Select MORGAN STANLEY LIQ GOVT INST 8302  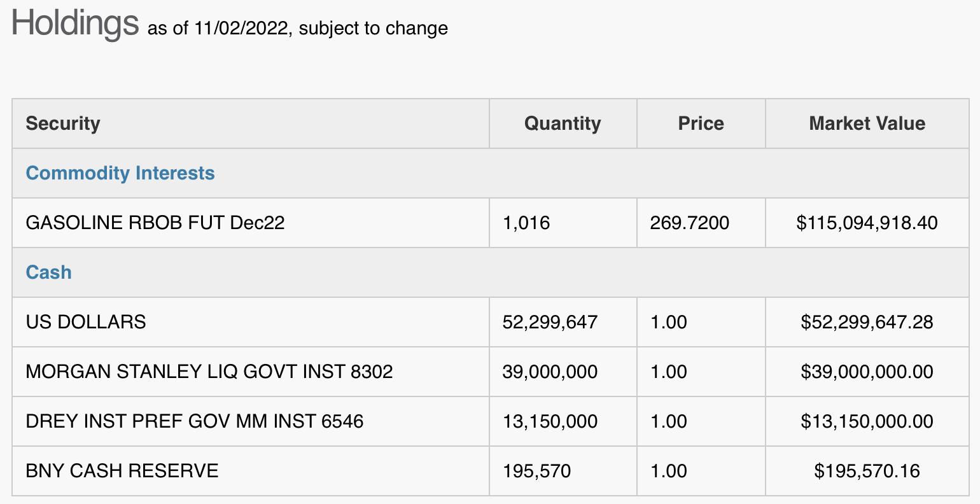[x=209, y=372]
